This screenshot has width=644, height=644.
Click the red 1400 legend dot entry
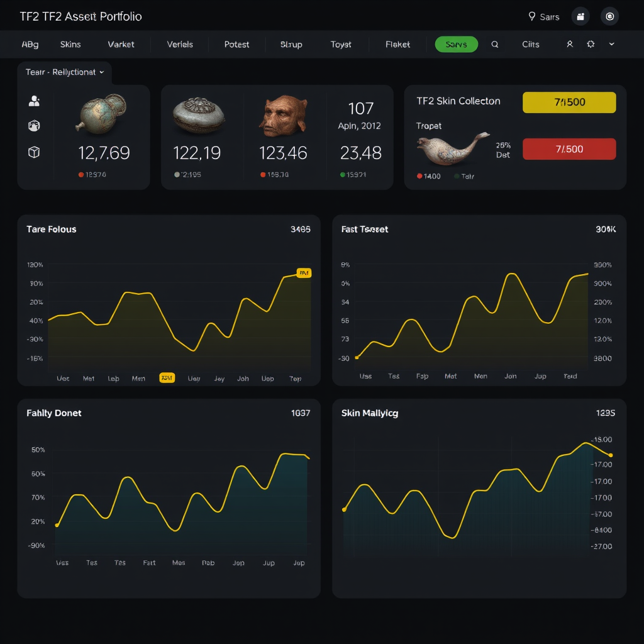[429, 176]
